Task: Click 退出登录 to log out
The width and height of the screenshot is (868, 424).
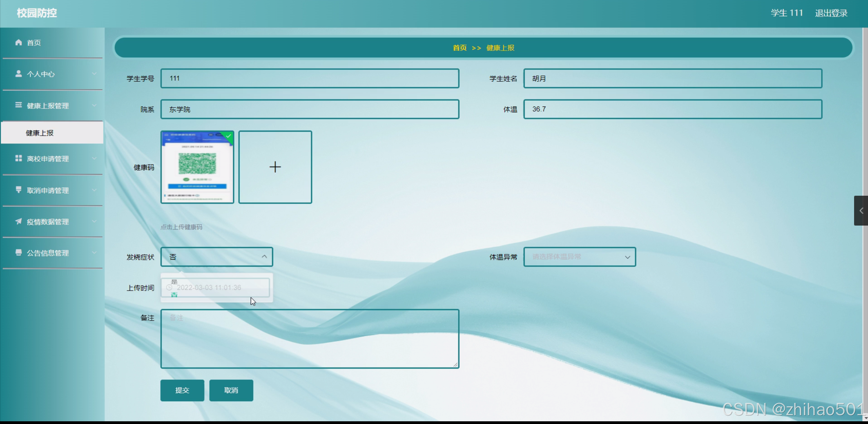Action: coord(831,13)
